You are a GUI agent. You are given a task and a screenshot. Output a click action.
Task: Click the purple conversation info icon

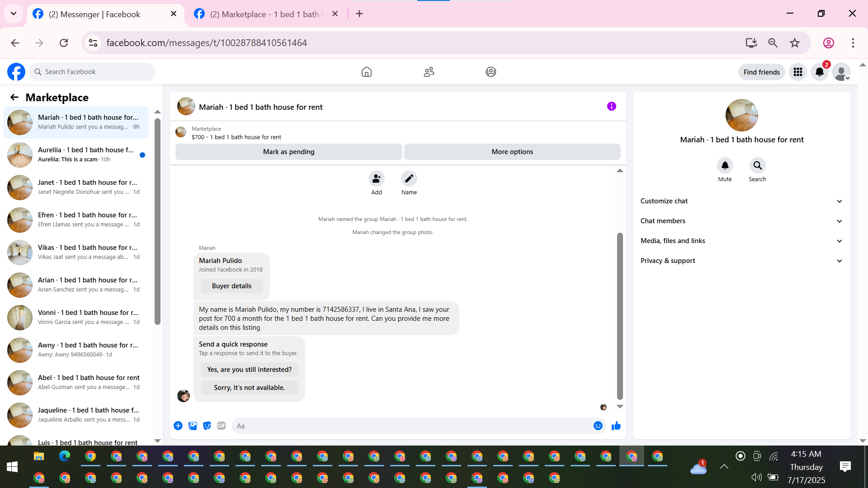click(611, 107)
